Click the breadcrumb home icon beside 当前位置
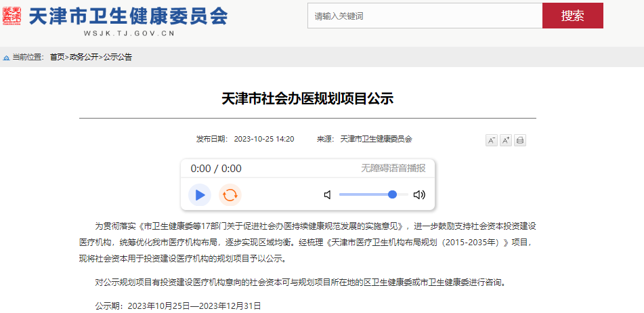 tap(6, 58)
